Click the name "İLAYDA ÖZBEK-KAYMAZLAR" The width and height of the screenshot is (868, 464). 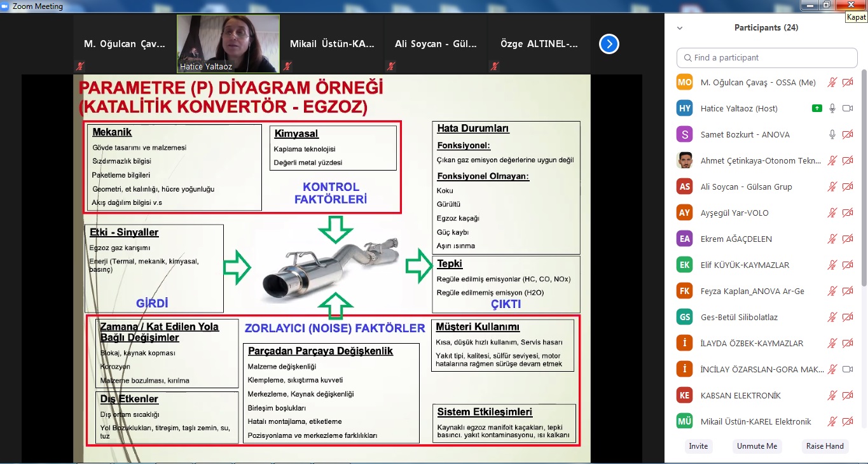coord(752,344)
